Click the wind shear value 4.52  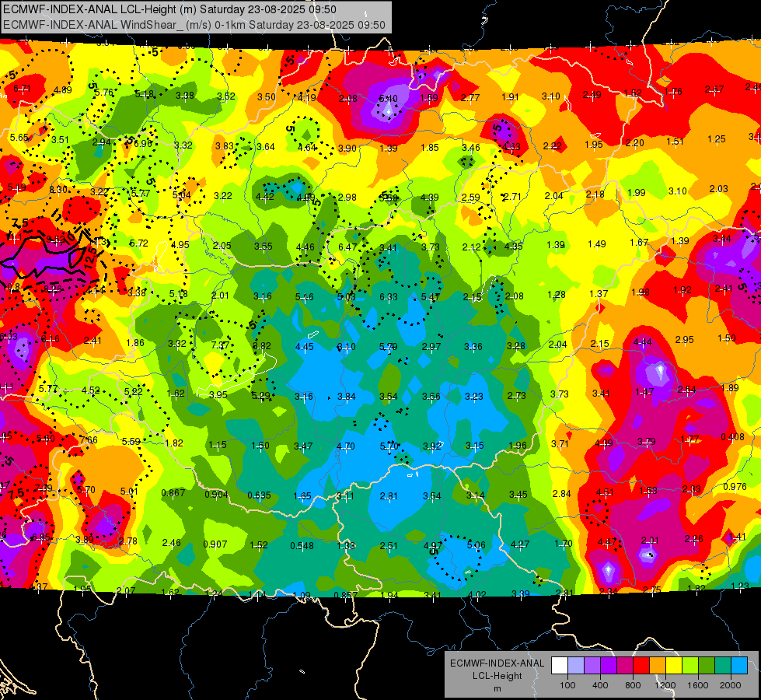[x=91, y=390]
